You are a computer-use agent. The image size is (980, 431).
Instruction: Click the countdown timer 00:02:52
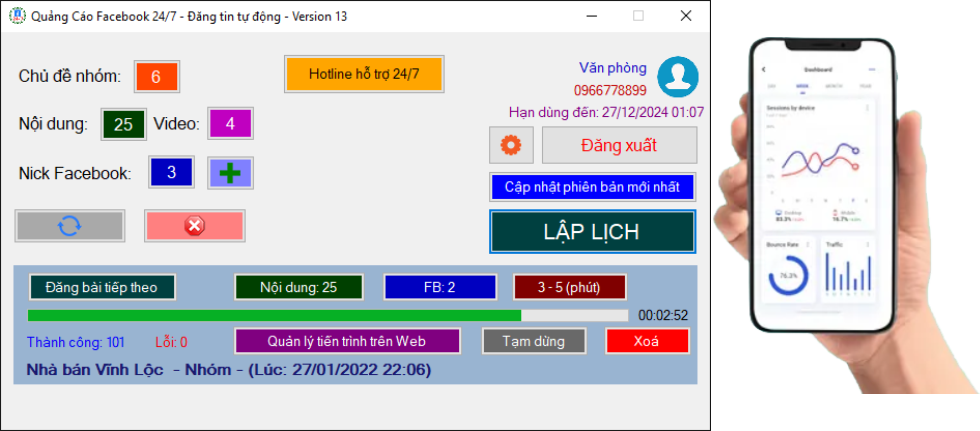coord(663,315)
